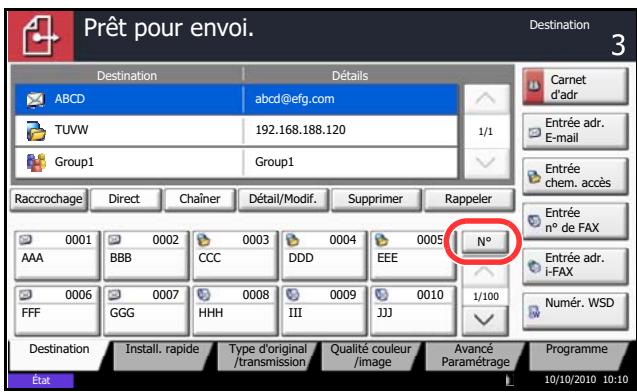This screenshot has height=392, width=637.
Task: Click the WSD document icon
Action: tap(534, 312)
